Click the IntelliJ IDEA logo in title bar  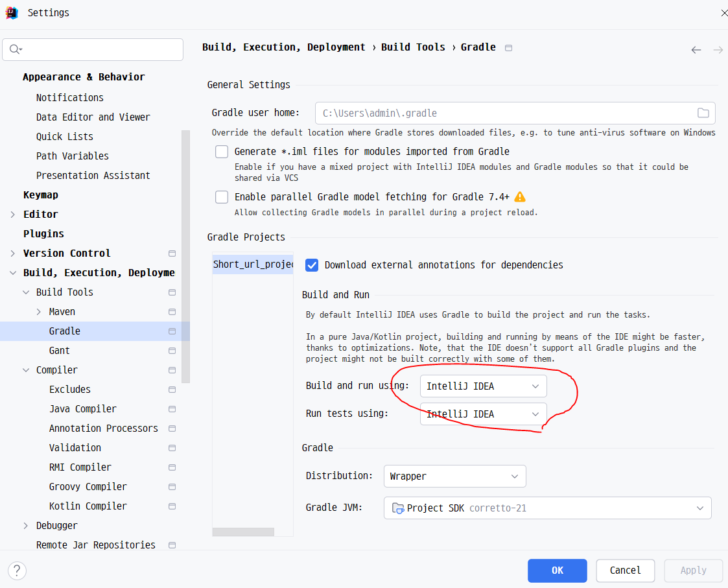(x=12, y=12)
